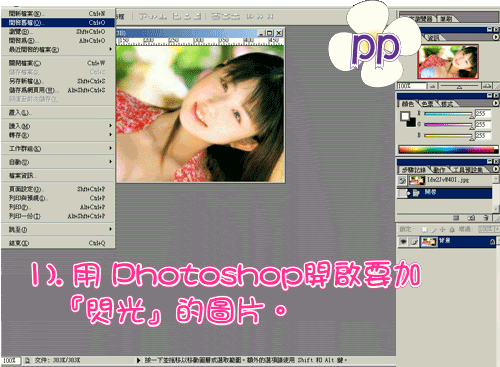This screenshot has width=500, height=367.
Task: Expand the 工作群組 workgroup submenu
Action: coord(111,148)
